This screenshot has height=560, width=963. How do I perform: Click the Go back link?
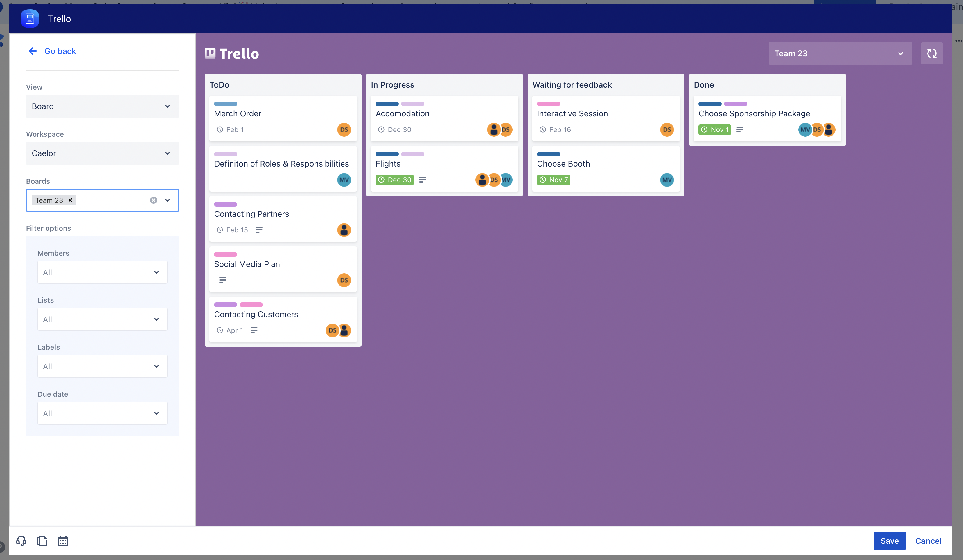pyautogui.click(x=52, y=51)
